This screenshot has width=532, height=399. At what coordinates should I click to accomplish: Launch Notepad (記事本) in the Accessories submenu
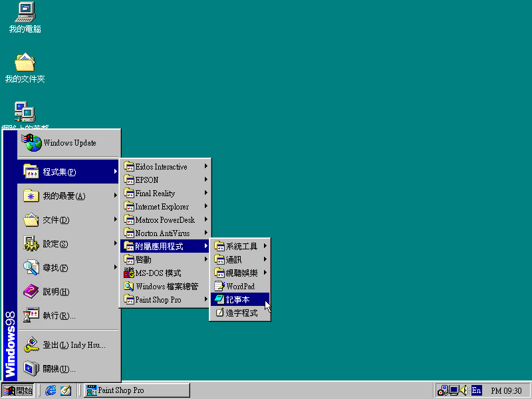(239, 300)
